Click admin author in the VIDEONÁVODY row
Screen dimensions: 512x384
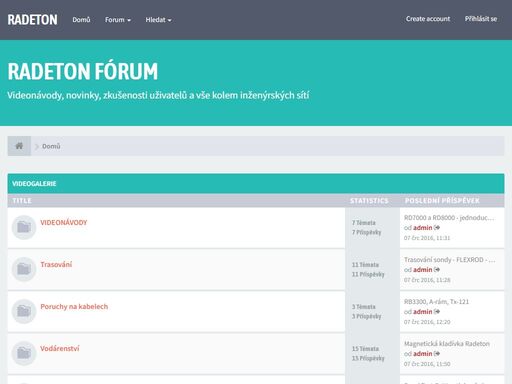tap(423, 228)
